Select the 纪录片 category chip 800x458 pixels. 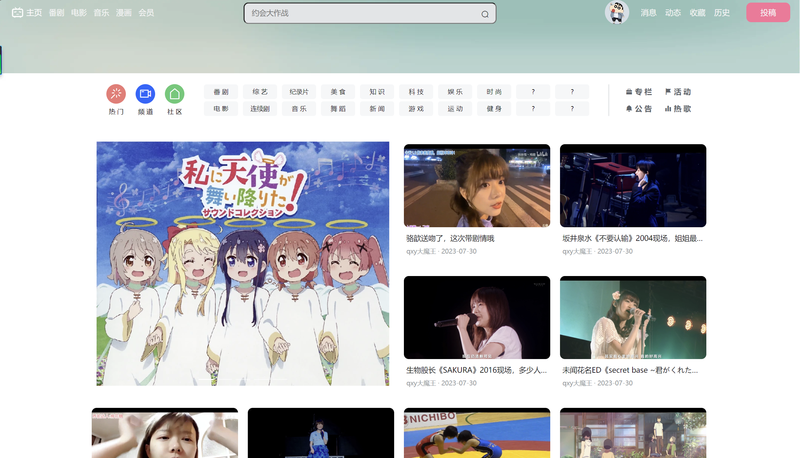pyautogui.click(x=299, y=92)
